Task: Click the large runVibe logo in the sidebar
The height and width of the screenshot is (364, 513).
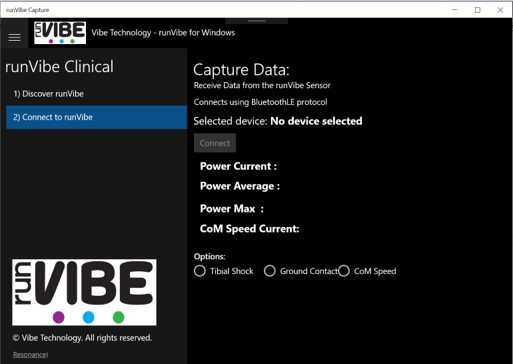Action: [84, 292]
